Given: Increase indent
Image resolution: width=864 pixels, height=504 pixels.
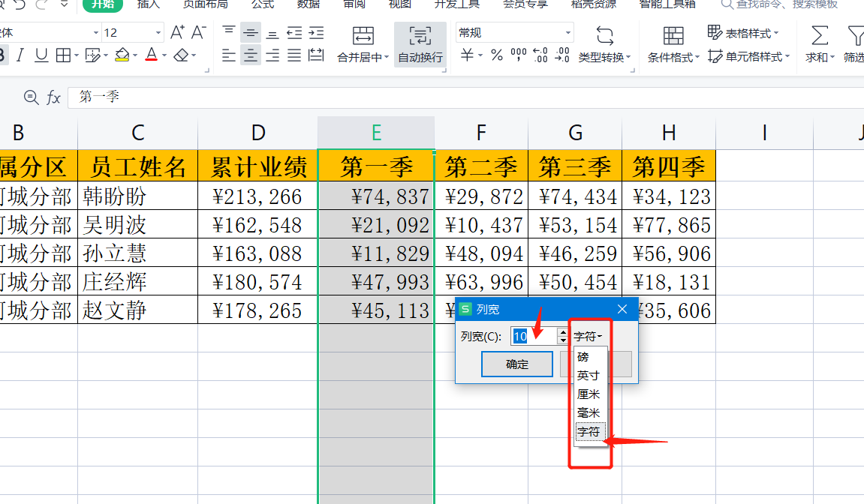Looking at the screenshot, I should point(316,33).
